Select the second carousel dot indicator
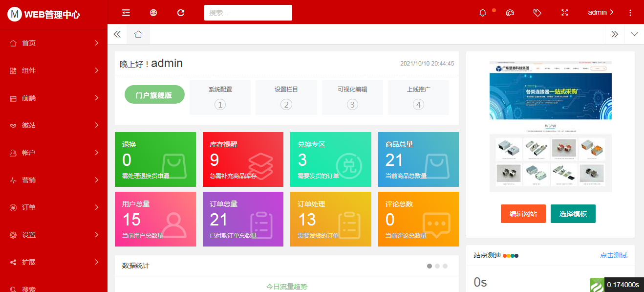The image size is (644, 292). (436, 266)
